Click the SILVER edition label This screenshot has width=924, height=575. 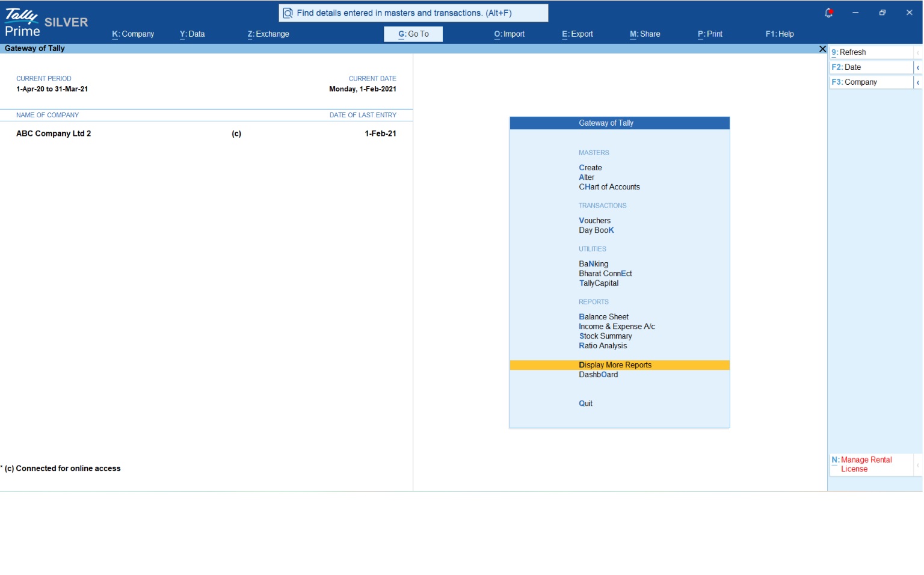(66, 22)
